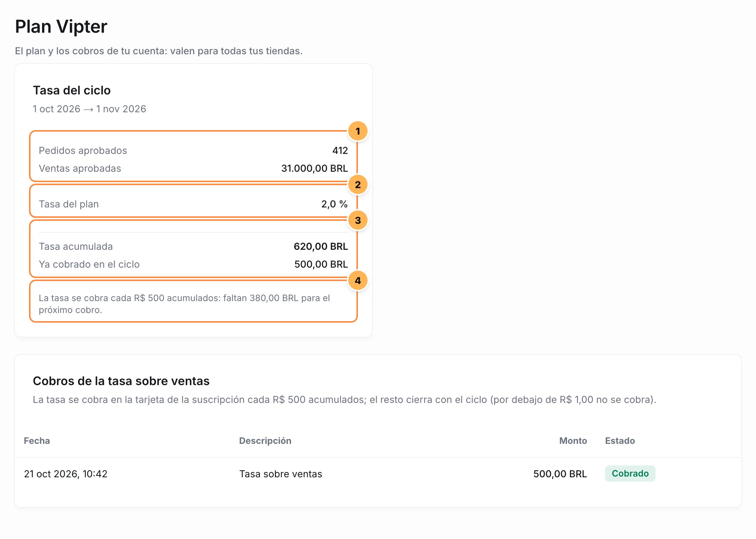Select the account plan subtitle text
756x539 pixels.
point(159,51)
